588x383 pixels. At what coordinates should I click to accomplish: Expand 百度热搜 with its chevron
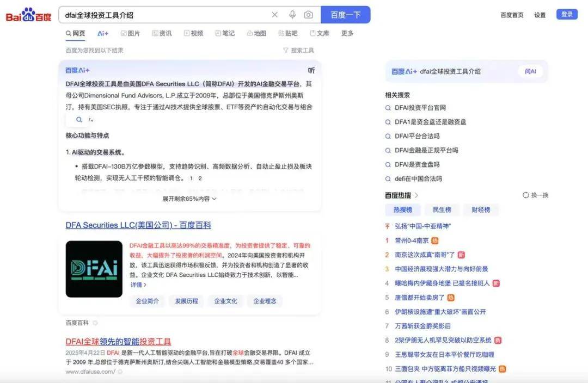click(416, 195)
